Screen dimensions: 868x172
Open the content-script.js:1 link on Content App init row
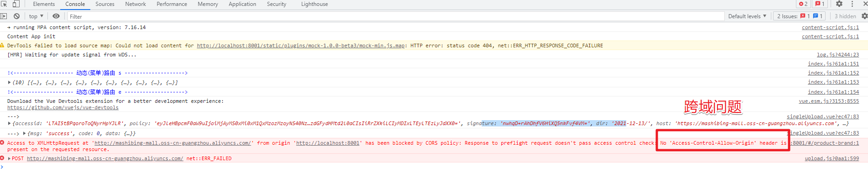click(x=830, y=36)
